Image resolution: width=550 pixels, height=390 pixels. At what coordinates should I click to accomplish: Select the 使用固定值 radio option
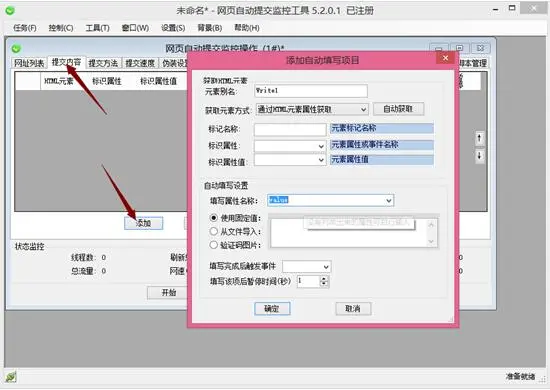pyautogui.click(x=214, y=218)
